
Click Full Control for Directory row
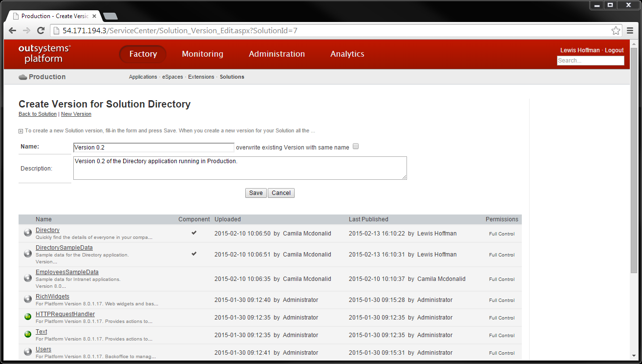click(x=502, y=234)
